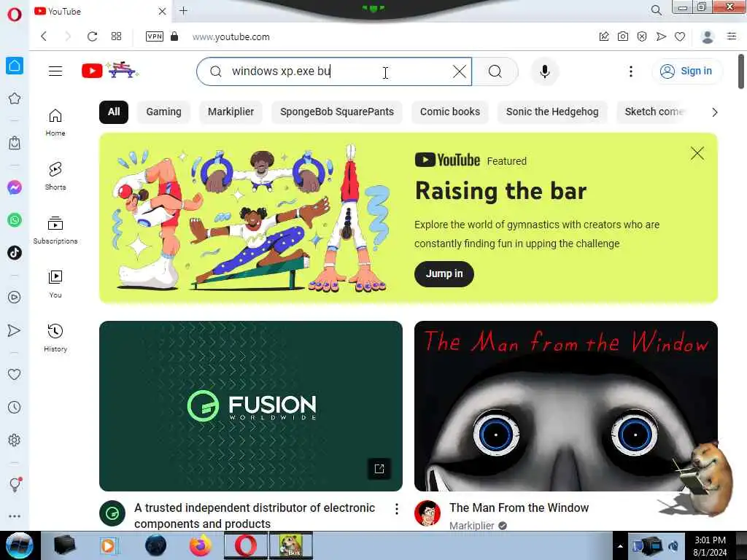Image resolution: width=747 pixels, height=560 pixels.
Task: Open browser profile avatar icon
Action: (708, 36)
